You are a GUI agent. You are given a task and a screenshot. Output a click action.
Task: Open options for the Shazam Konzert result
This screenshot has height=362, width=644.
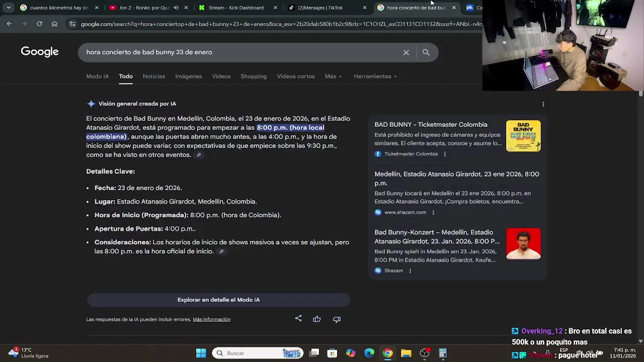point(410,270)
